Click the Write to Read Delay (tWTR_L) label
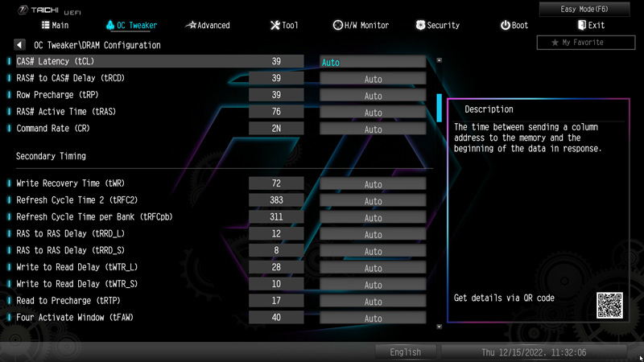Image resolution: width=644 pixels, height=362 pixels. coord(76,267)
